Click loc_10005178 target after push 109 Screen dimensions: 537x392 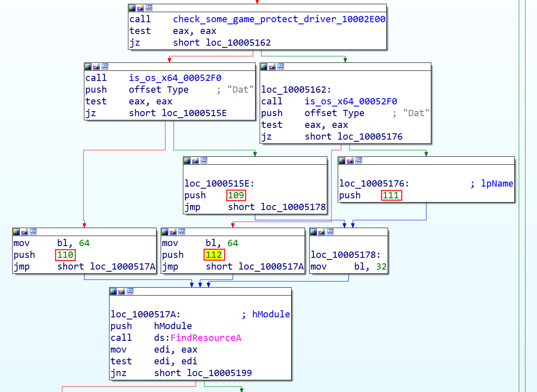tap(293, 207)
